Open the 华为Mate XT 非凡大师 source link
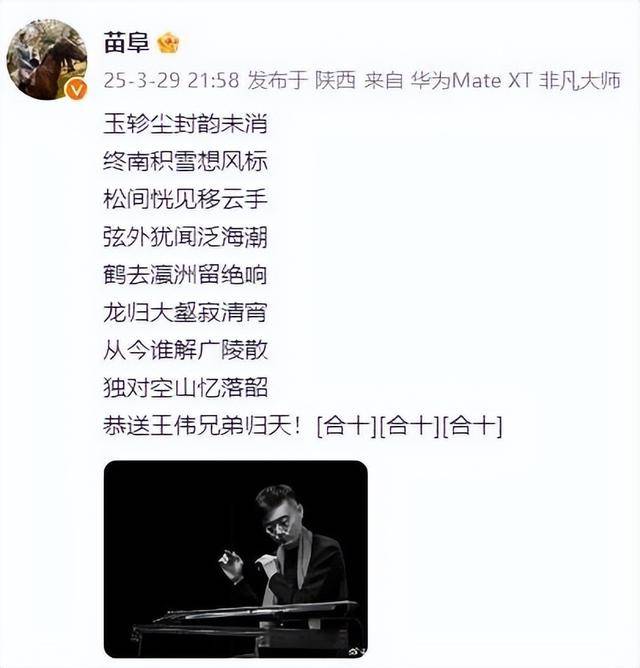The height and width of the screenshot is (668, 640). click(x=516, y=81)
